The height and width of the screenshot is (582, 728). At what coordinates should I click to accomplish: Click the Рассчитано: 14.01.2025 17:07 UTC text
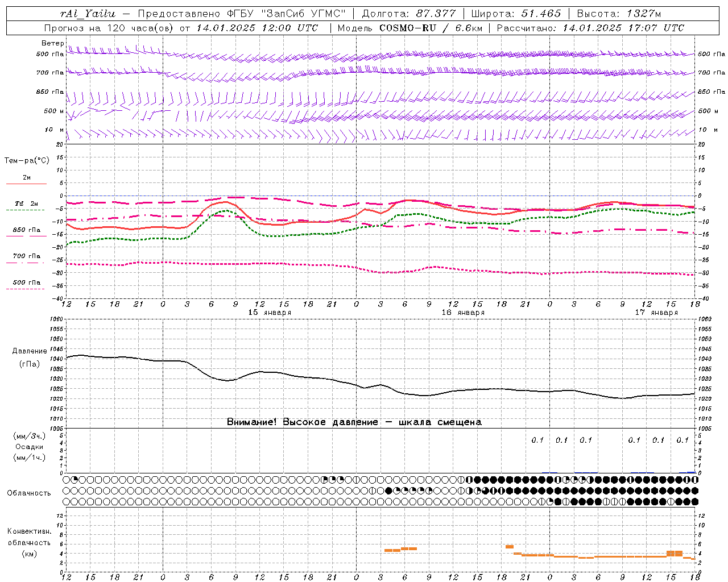point(590,28)
